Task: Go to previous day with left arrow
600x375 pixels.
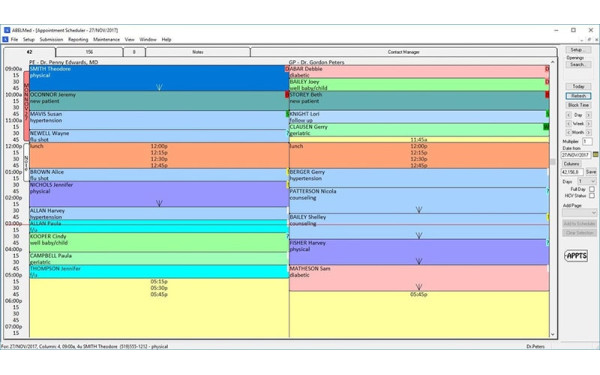Action: click(x=568, y=115)
